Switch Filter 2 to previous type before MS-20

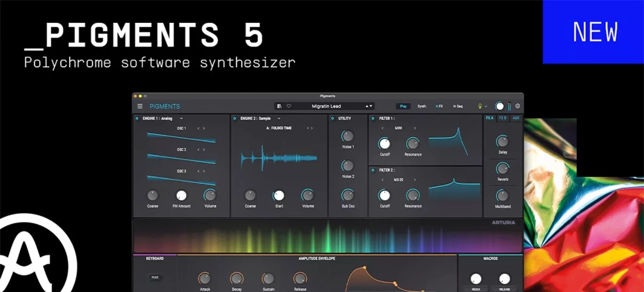point(382,180)
